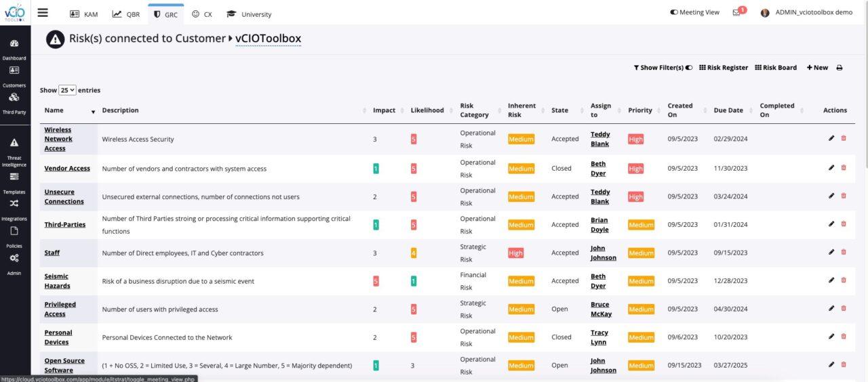Sort by Impact column
The height and width of the screenshot is (382, 868).
[386, 110]
